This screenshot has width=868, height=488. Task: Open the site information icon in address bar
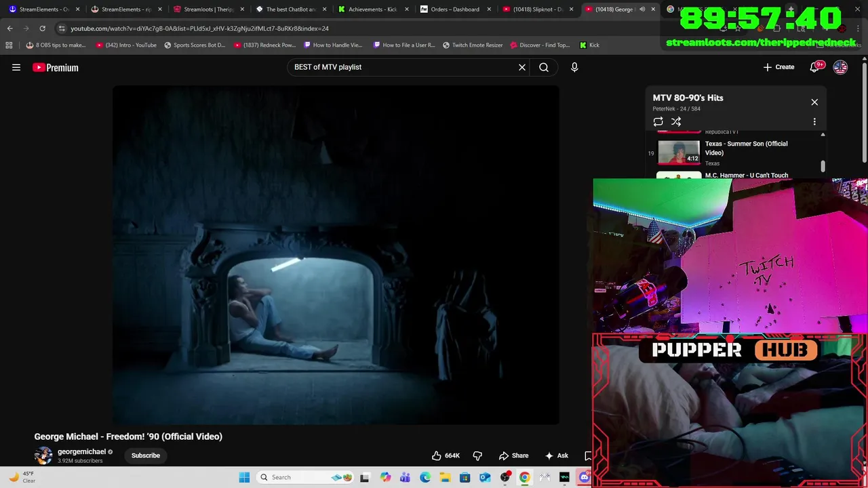62,28
